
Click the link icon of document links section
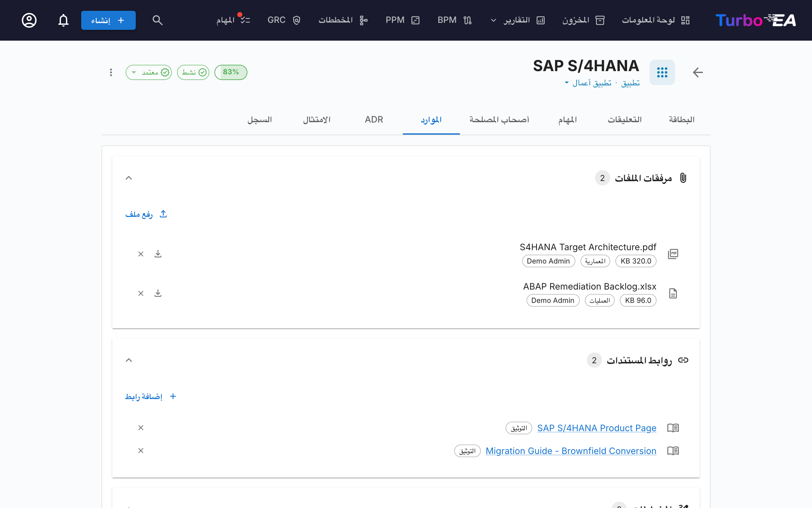point(683,360)
